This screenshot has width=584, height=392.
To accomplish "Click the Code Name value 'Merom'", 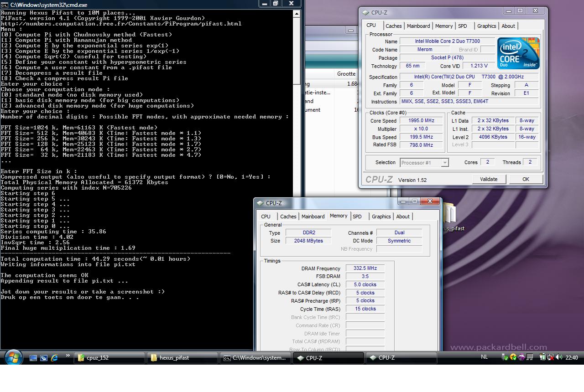I will [425, 49].
